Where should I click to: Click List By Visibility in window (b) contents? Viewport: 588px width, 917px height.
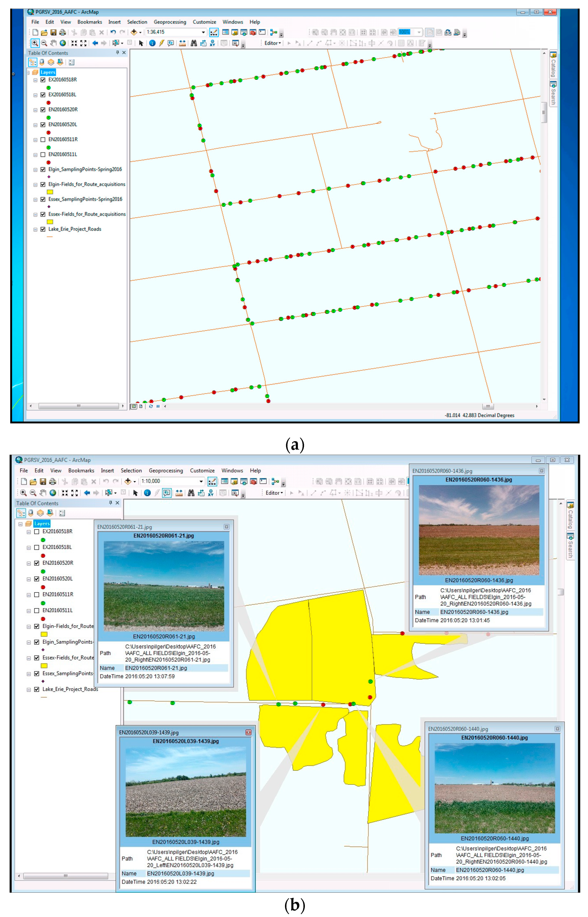point(40,513)
